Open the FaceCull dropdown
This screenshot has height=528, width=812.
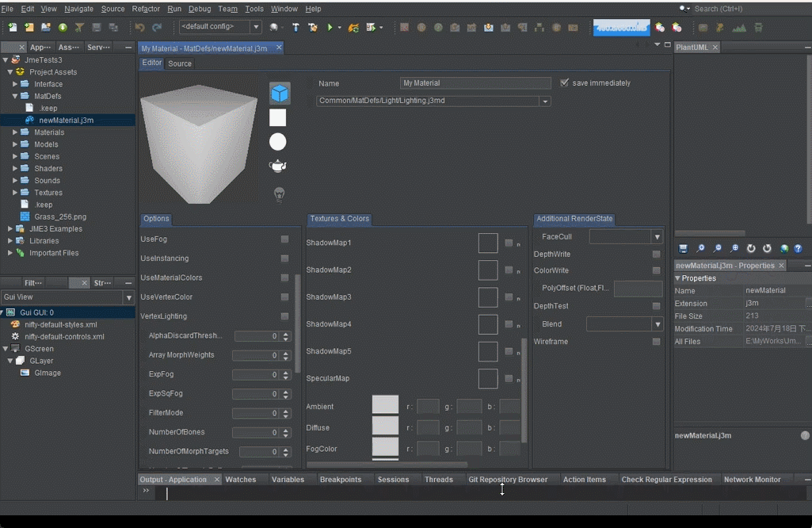[x=658, y=237]
